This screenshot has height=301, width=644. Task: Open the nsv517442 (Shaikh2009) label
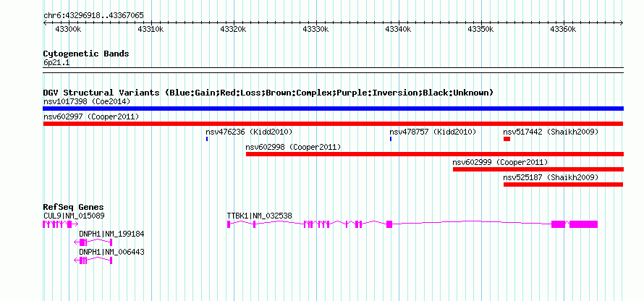(551, 132)
